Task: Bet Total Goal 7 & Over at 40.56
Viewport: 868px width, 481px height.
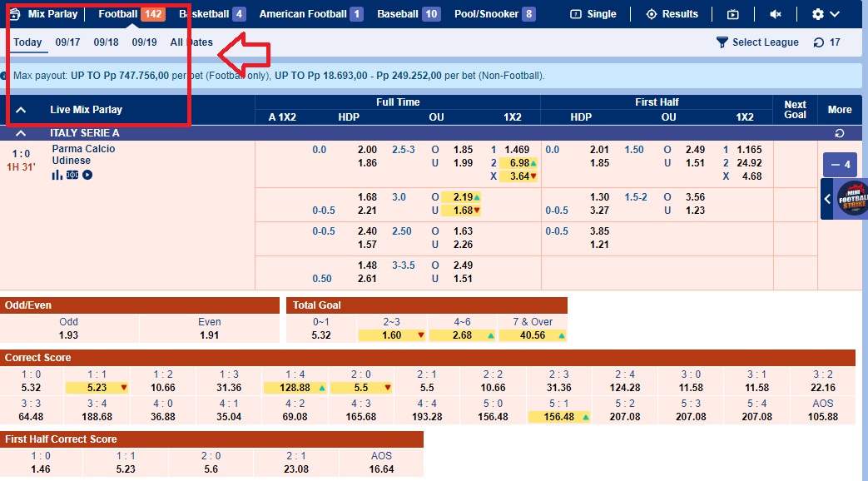Action: 533,335
